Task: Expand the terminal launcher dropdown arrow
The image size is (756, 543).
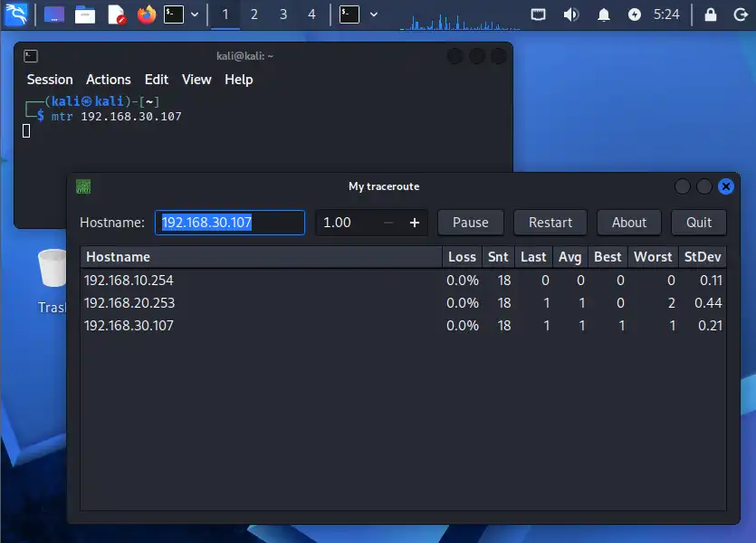Action: tap(195, 14)
